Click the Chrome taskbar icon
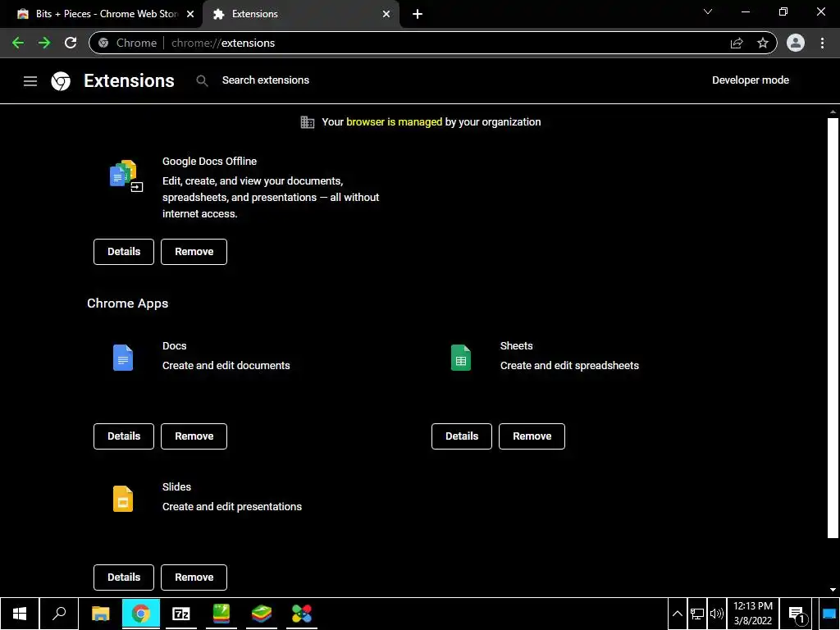This screenshot has width=840, height=630. click(x=141, y=614)
